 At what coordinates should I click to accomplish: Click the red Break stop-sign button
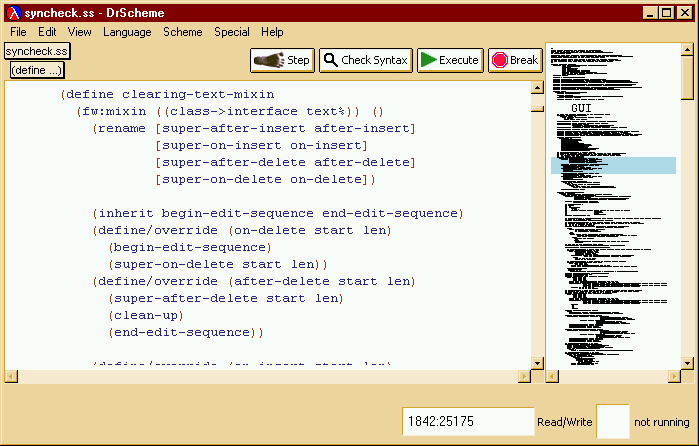tap(515, 60)
